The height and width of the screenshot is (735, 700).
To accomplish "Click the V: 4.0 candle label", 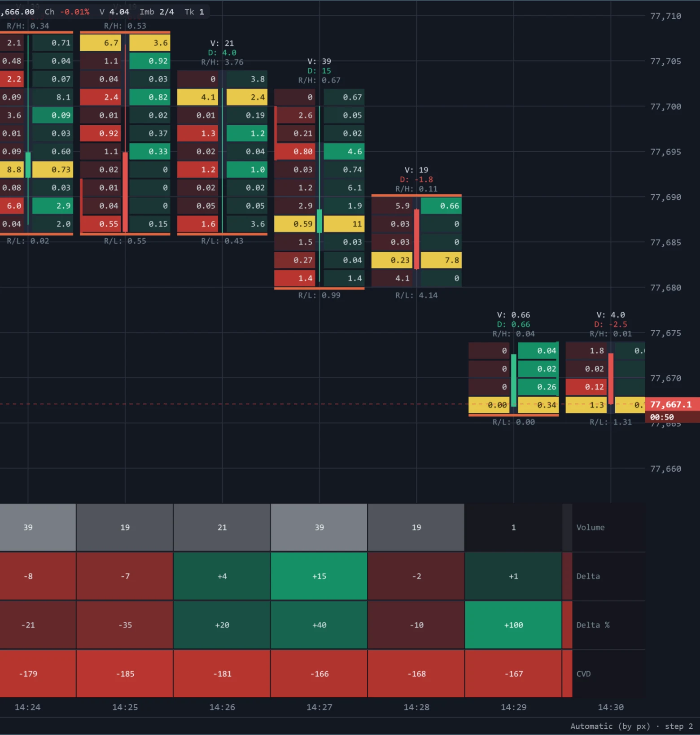I will (610, 315).
